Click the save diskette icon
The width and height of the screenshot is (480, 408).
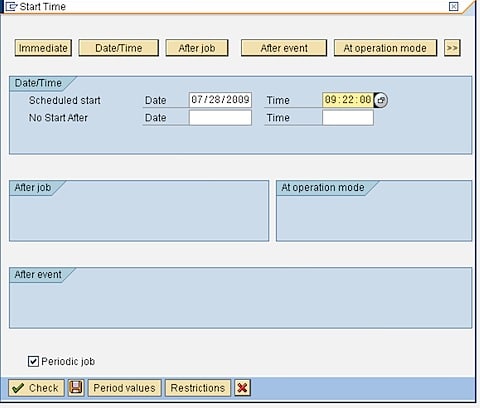tap(76, 388)
